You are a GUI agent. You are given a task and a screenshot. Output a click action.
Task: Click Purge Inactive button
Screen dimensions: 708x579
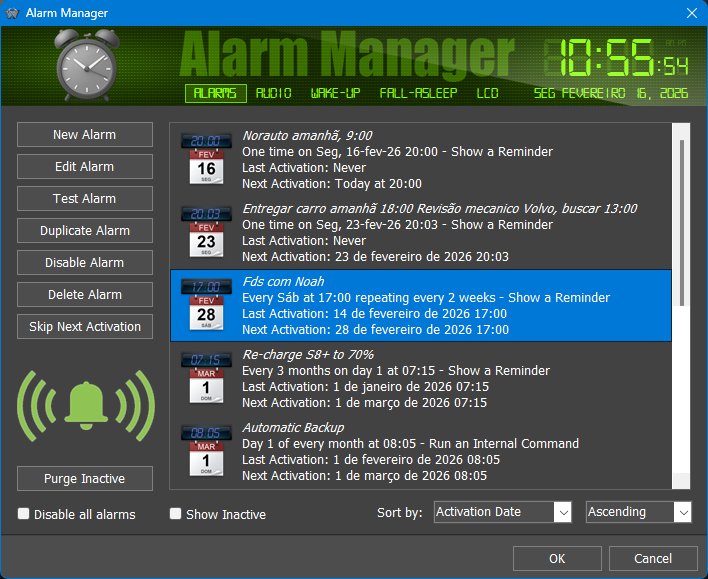click(x=85, y=479)
